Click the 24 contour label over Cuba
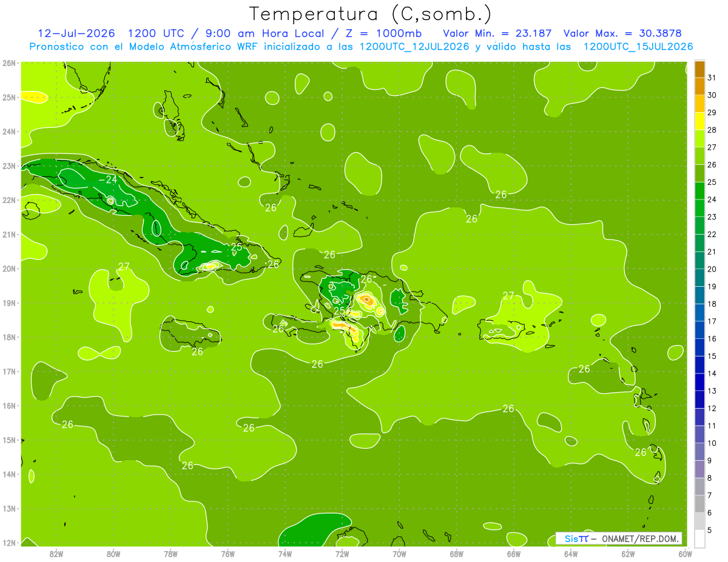Image resolution: width=728 pixels, height=562 pixels. tap(111, 179)
